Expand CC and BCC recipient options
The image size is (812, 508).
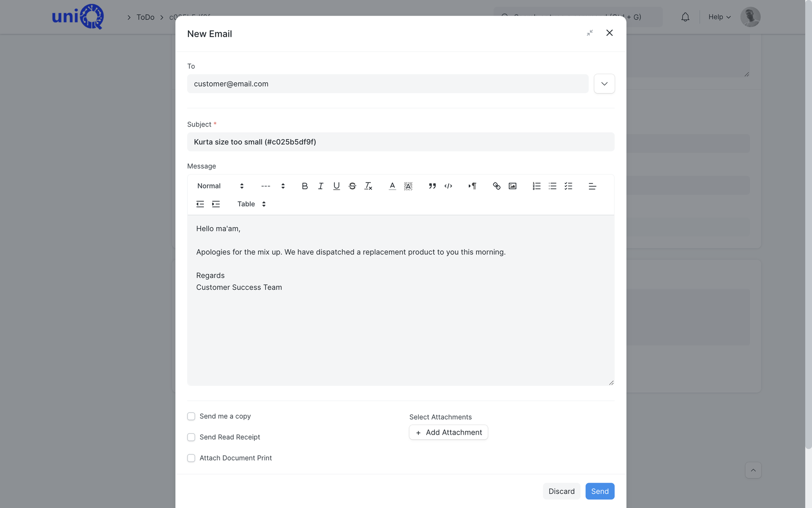coord(604,84)
